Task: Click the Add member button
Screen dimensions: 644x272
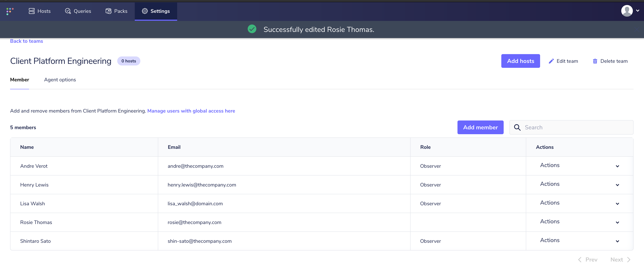Action: click(480, 128)
